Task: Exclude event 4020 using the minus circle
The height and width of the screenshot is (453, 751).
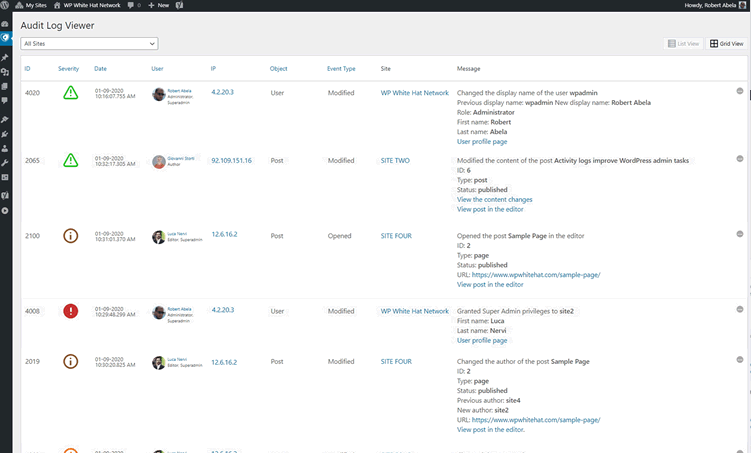Action: click(x=740, y=91)
